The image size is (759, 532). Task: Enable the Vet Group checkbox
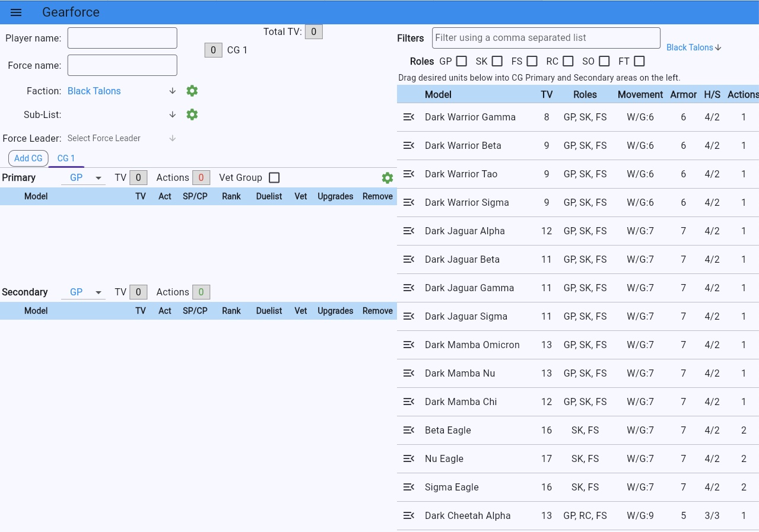(274, 178)
